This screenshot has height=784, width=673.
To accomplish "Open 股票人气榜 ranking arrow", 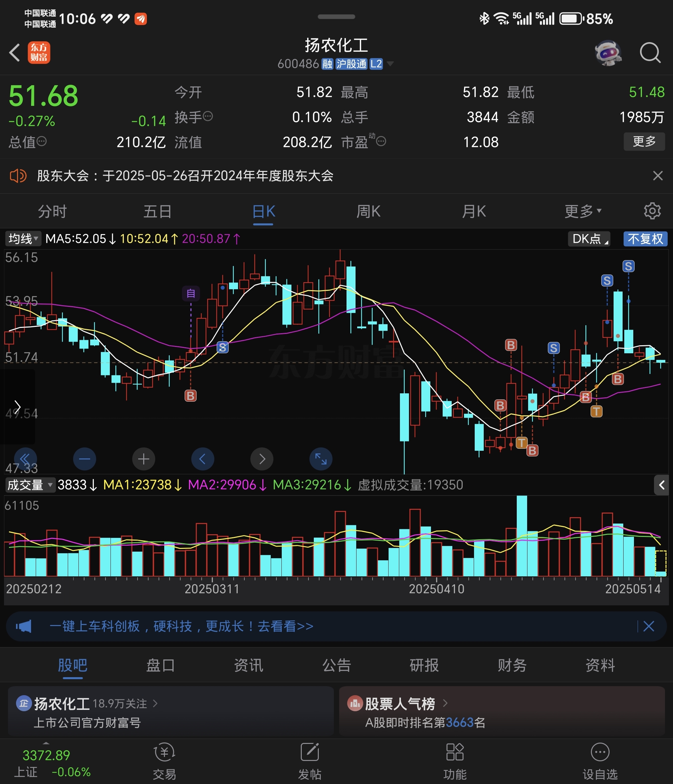I will 445,703.
